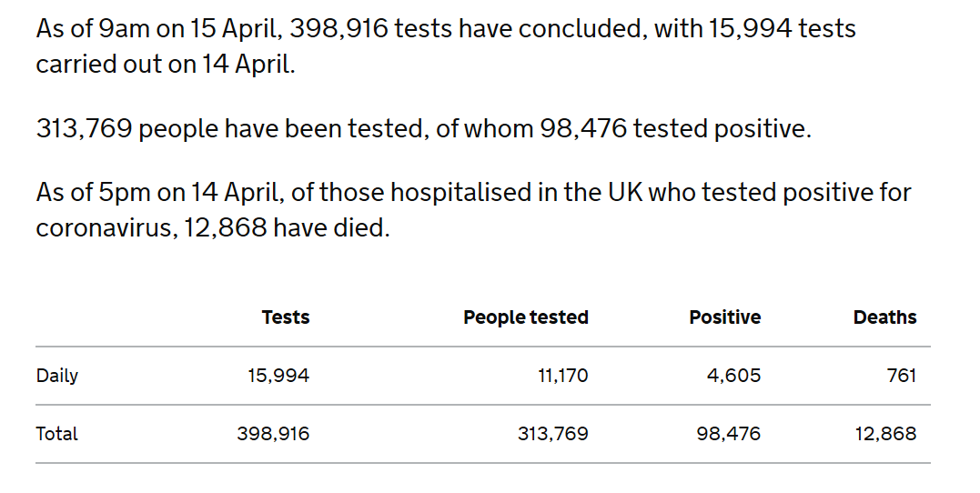Click the "carried out on 14 April" line

click(166, 66)
